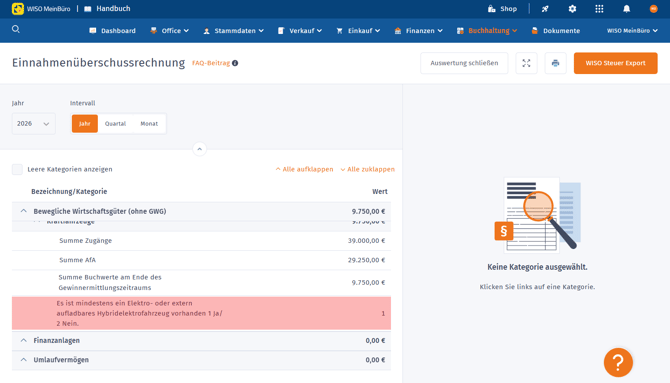Image resolution: width=670 pixels, height=383 pixels.
Task: Click the 29.250,00 € value
Action: tap(366, 260)
